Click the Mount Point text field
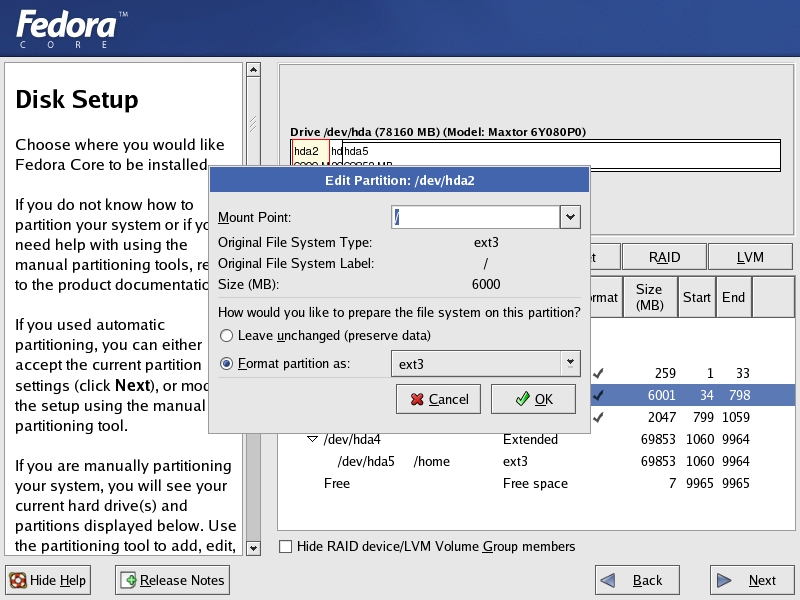 pyautogui.click(x=476, y=217)
